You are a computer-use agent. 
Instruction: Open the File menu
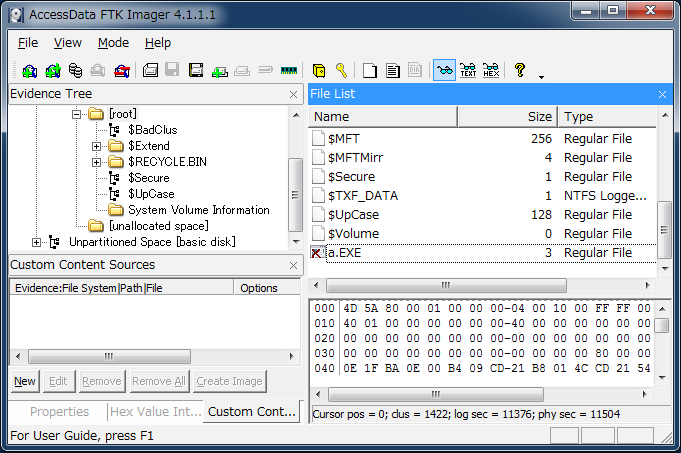(x=28, y=43)
